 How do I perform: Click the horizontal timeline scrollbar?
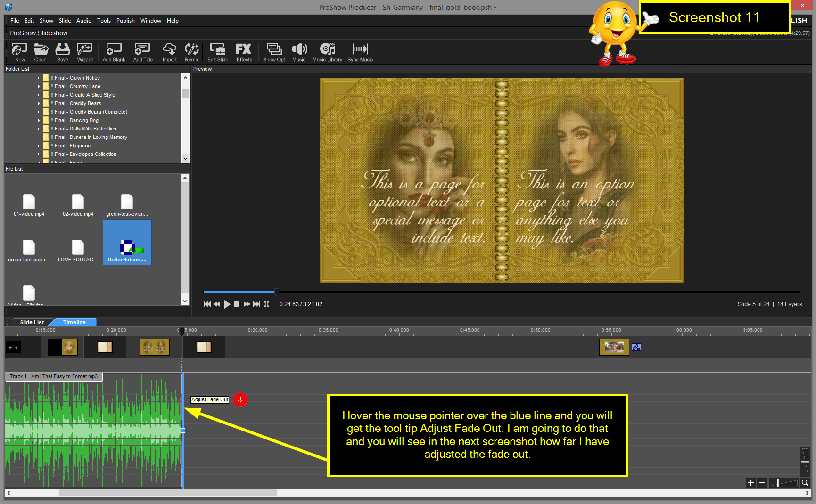point(168,493)
